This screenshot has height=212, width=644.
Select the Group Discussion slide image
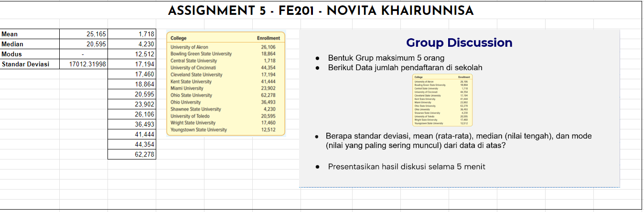coord(459,108)
